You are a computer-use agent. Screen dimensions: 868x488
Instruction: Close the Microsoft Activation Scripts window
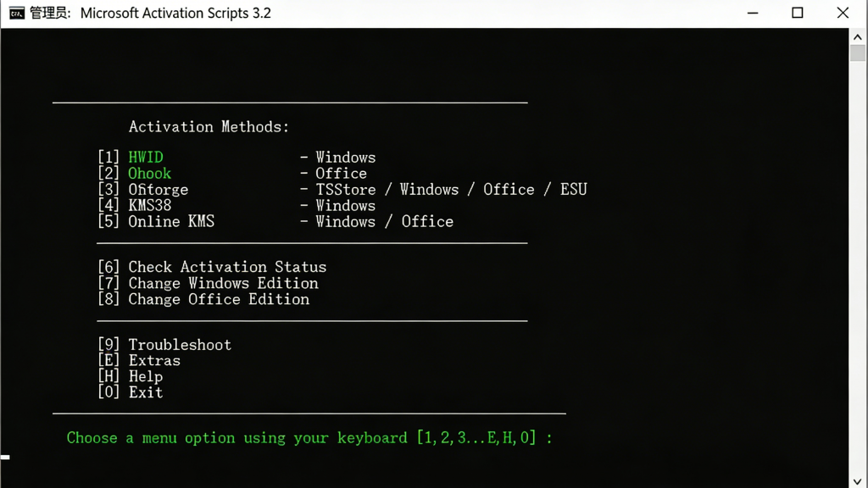point(843,13)
